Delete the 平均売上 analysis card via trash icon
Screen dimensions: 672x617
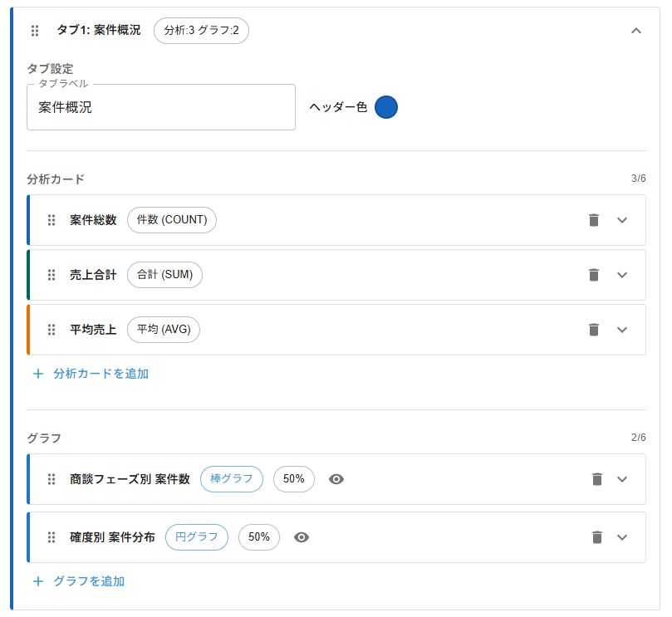coord(593,330)
